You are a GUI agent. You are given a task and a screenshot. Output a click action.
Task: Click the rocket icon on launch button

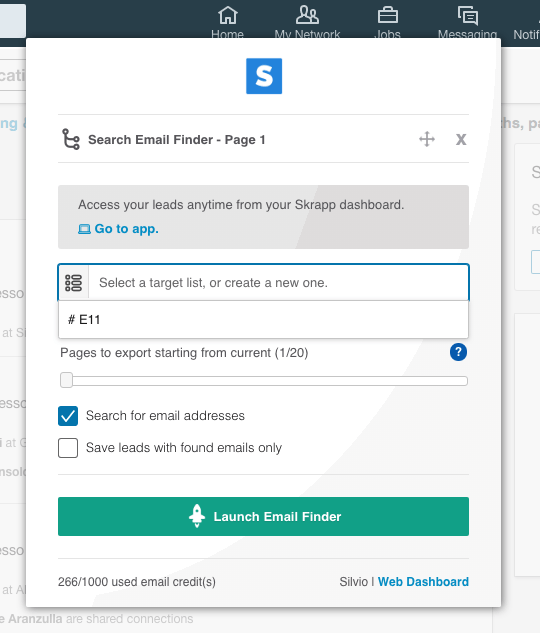click(x=197, y=516)
